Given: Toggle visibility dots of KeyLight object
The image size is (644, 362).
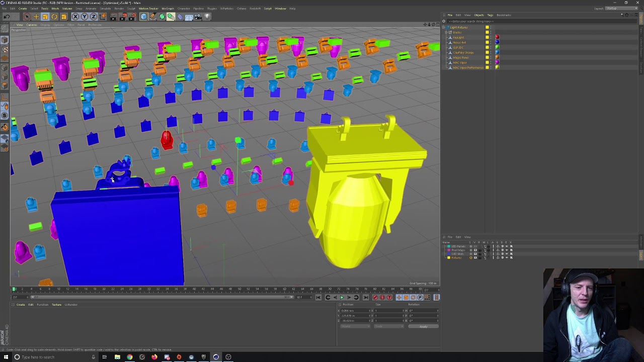Looking at the screenshot, I should 491,37.
